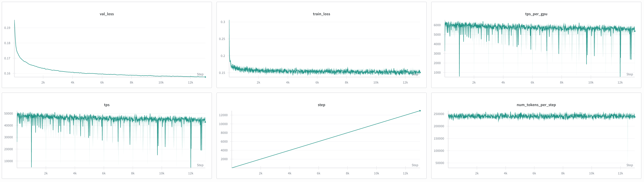
Task: Click the 6k tick label on val_loss x-axis
Action: [x=102, y=83]
